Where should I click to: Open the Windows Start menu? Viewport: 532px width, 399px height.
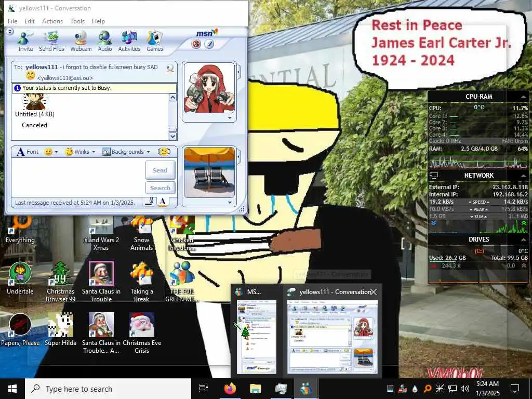(x=12, y=389)
